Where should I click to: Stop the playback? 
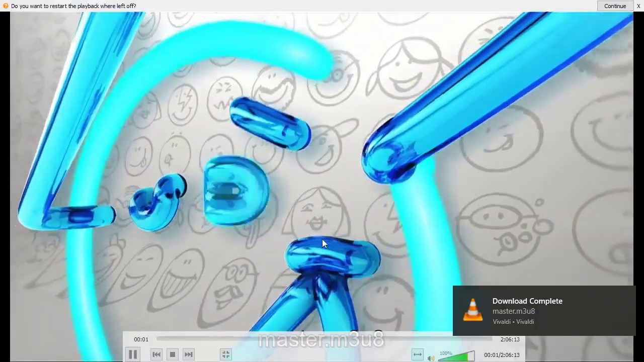coord(173,354)
